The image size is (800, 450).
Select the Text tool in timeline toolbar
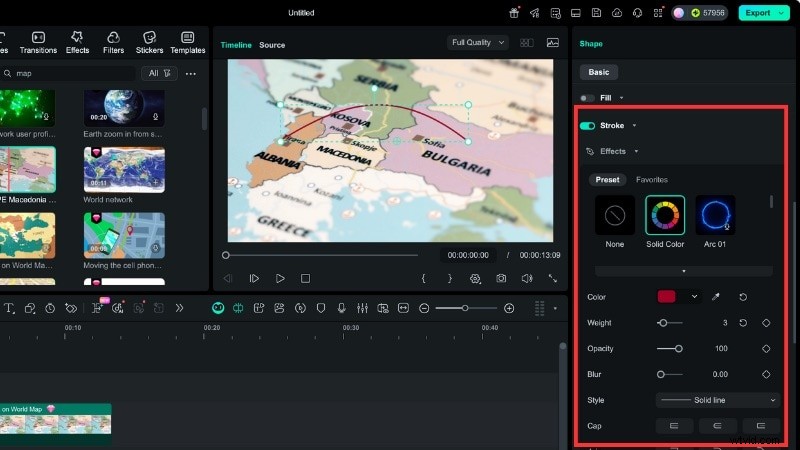(9, 308)
